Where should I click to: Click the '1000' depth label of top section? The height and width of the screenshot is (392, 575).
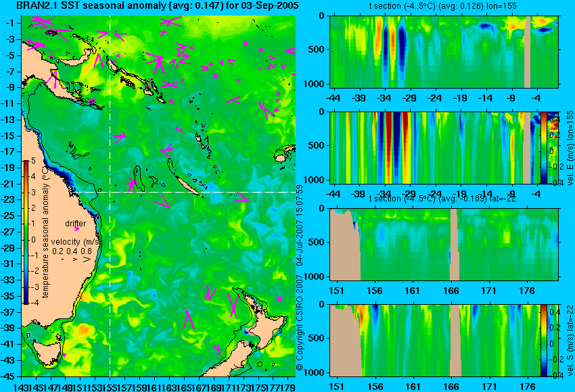pos(315,84)
